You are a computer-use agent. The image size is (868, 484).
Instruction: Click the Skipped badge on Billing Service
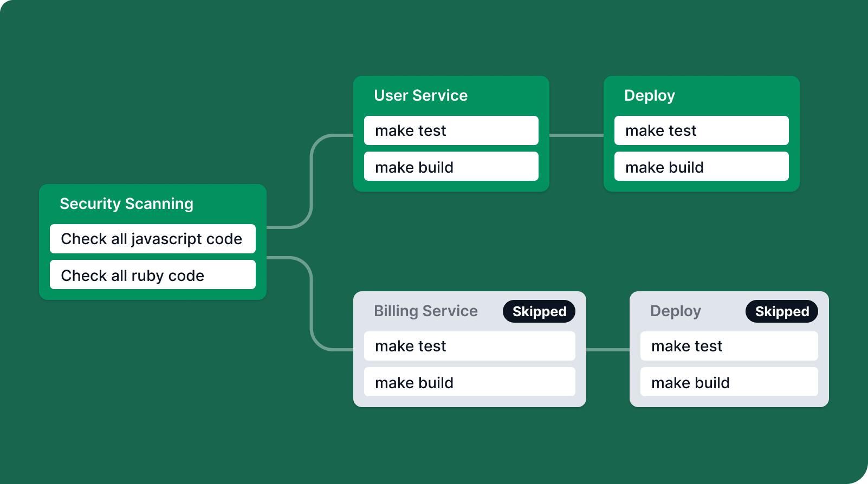[x=539, y=311]
